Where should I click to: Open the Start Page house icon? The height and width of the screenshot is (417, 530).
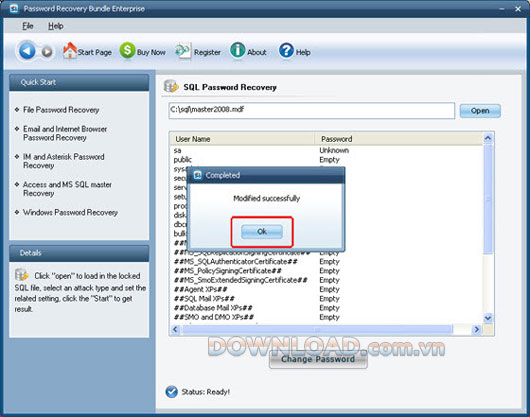pyautogui.click(x=70, y=51)
